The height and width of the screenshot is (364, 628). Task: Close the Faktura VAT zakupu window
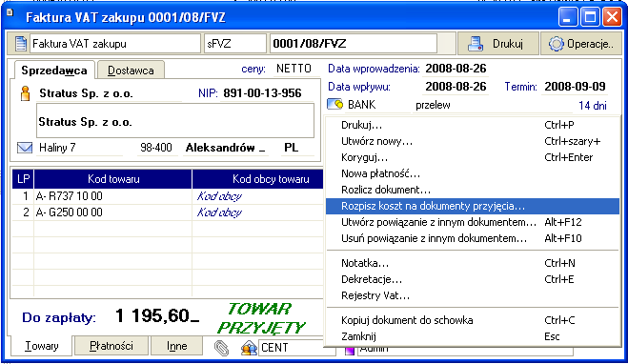tap(613, 17)
